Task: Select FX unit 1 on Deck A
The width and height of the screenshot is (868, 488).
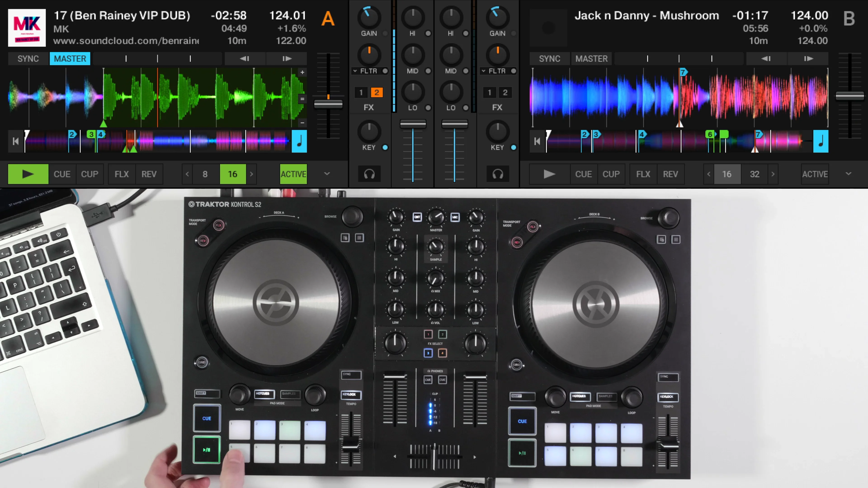Action: pos(361,92)
